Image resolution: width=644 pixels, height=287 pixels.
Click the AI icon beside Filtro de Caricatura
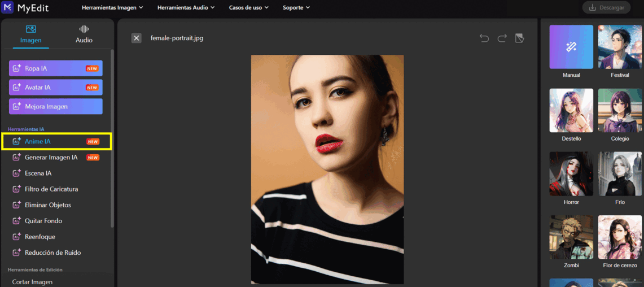[17, 189]
